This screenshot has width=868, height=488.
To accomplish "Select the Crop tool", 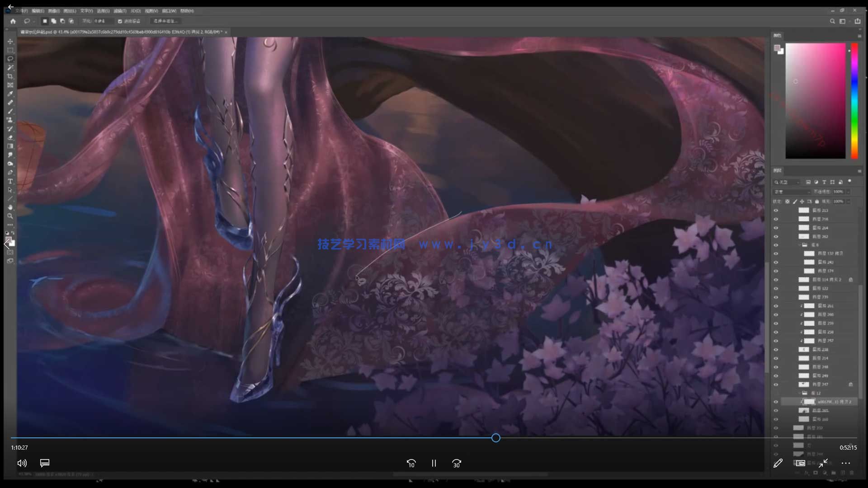I will coord(10,76).
